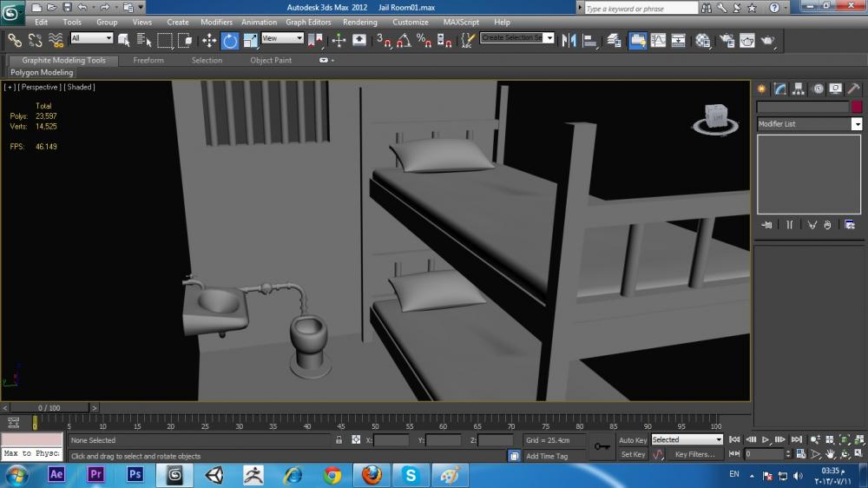Switch to the Freeform ribbon tab
The height and width of the screenshot is (488, 868).
[x=148, y=61]
